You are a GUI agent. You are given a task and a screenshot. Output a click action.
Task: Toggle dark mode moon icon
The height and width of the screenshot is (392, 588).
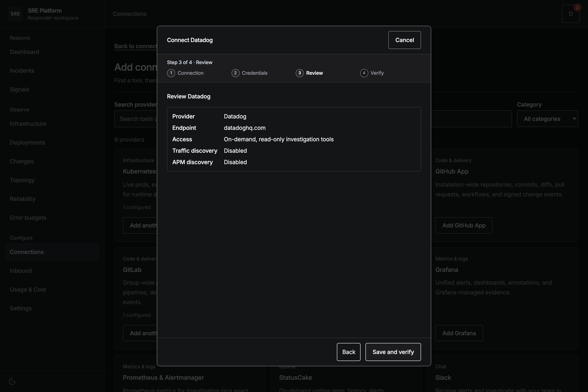click(x=12, y=381)
